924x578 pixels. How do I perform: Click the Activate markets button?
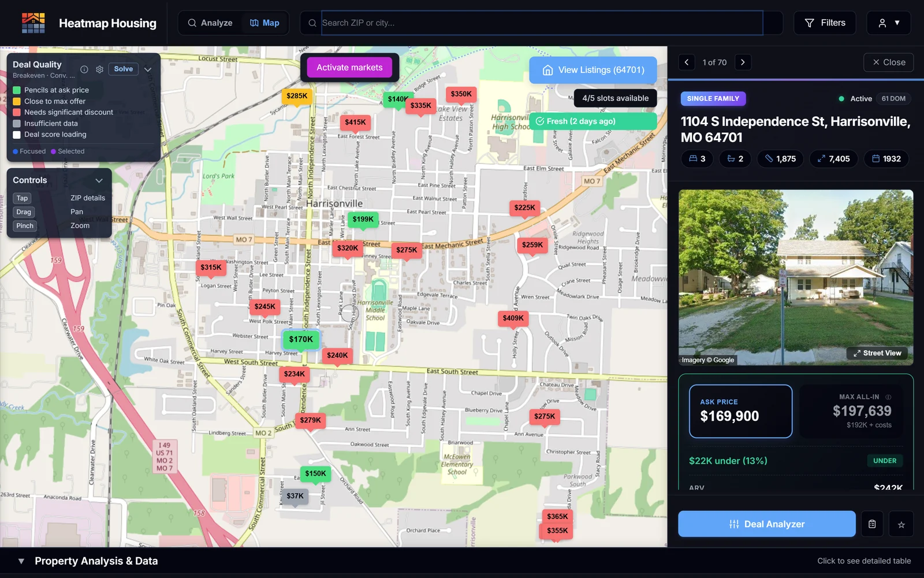tap(349, 68)
